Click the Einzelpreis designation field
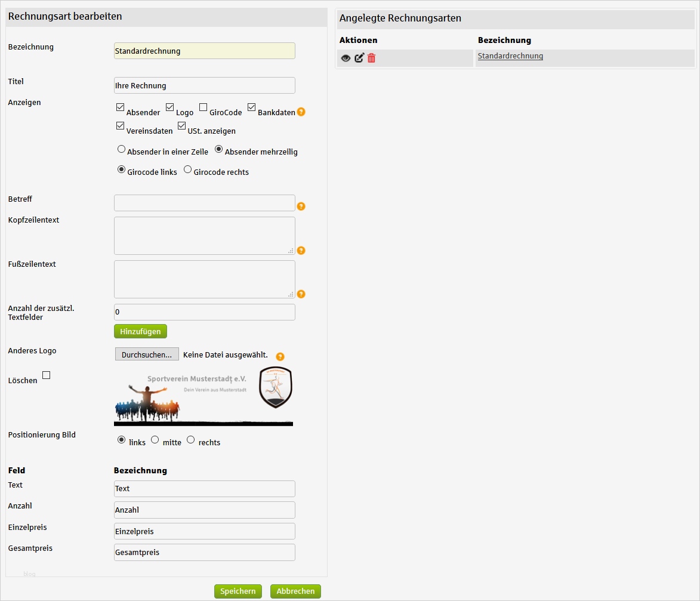 [205, 531]
